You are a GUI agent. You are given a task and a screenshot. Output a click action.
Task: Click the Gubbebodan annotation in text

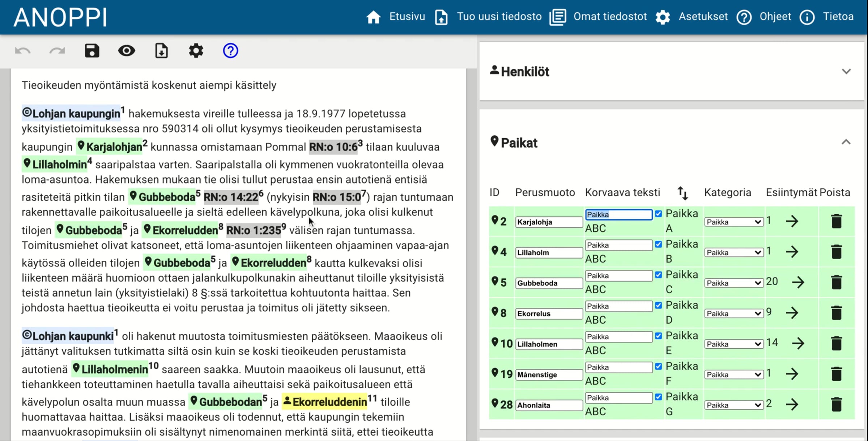(x=226, y=402)
